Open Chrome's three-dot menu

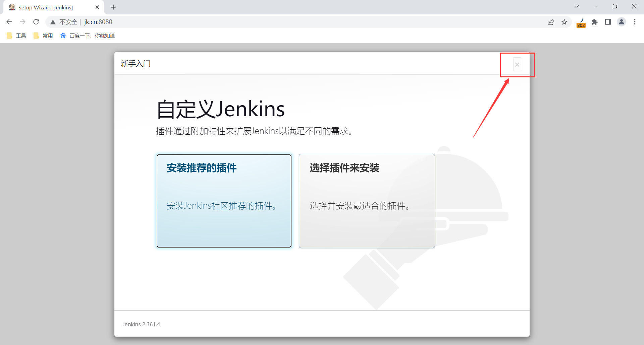click(635, 22)
